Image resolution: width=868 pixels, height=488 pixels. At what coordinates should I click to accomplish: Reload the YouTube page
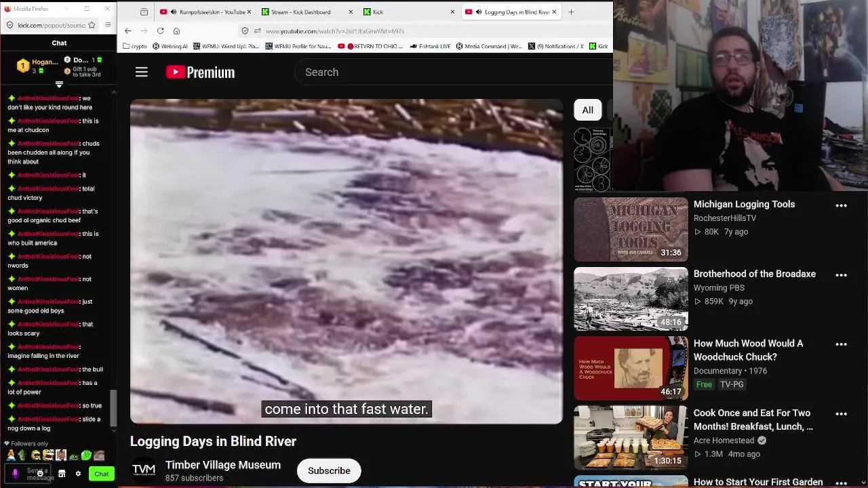click(x=160, y=30)
